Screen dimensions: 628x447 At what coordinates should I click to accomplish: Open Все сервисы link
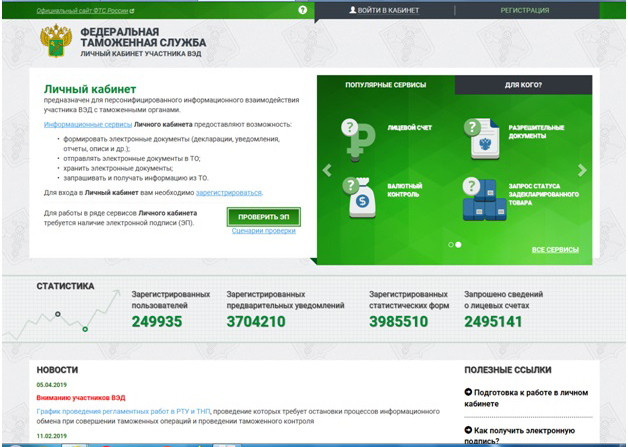click(555, 250)
